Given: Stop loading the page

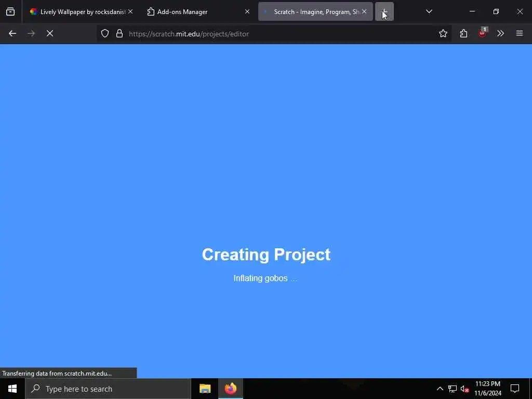Looking at the screenshot, I should pos(50,34).
